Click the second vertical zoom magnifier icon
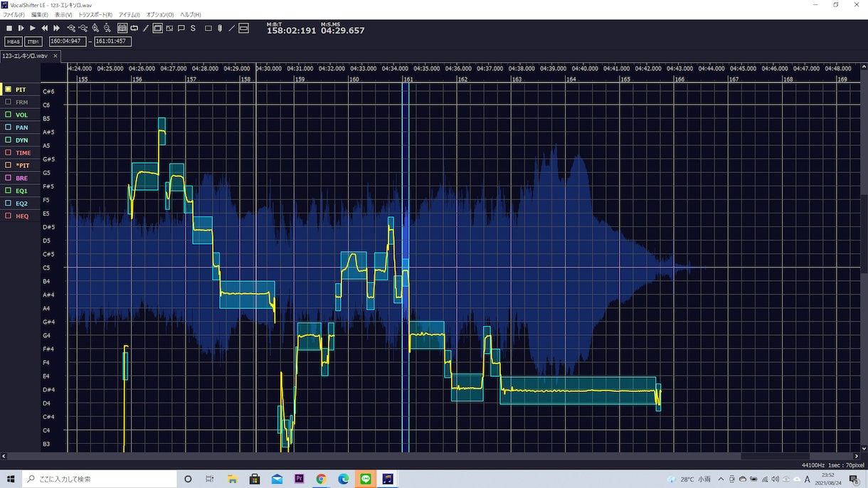The width and height of the screenshot is (868, 488). click(x=107, y=28)
